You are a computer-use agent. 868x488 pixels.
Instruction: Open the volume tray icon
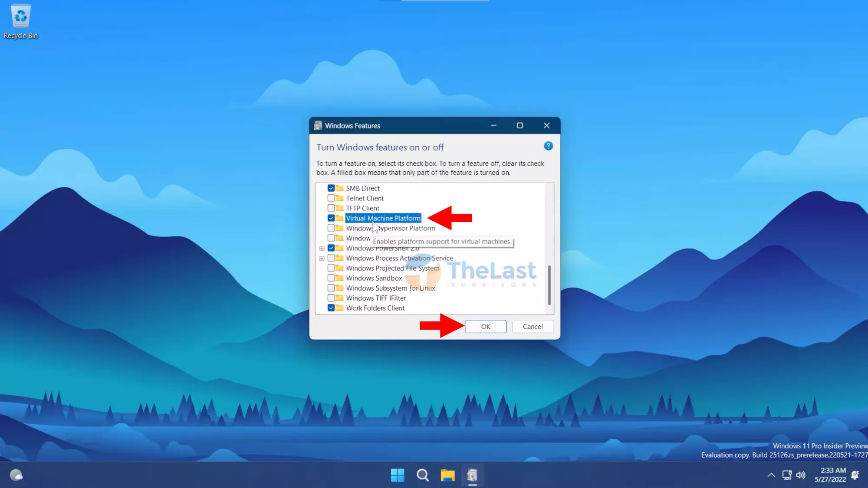[801, 475]
